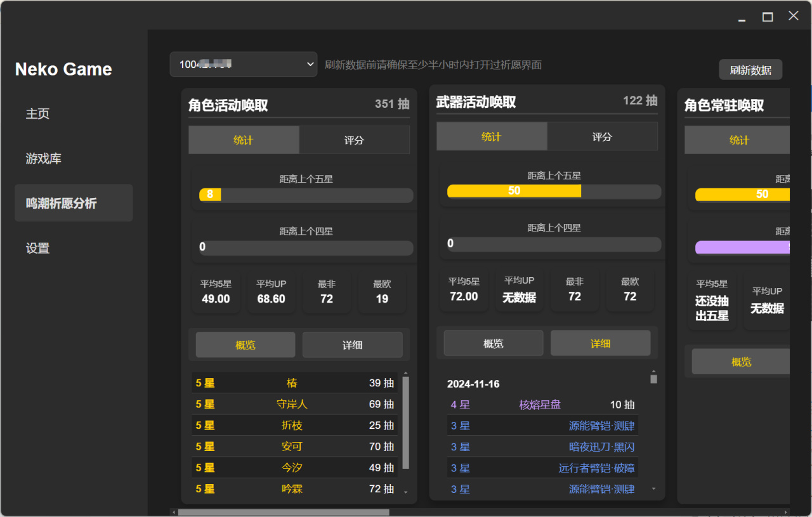Click the 还没抽出五星 stat card
Screen dimensions: 812x517
712,301
